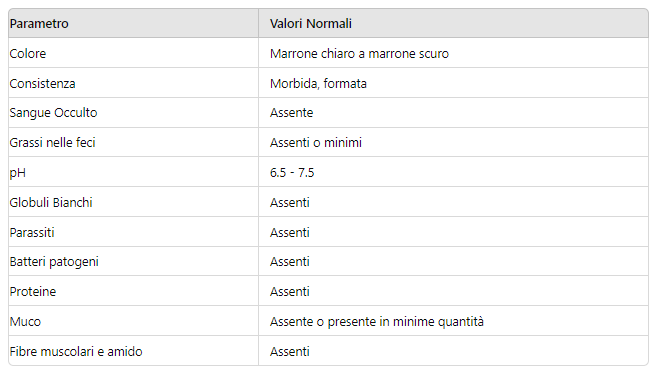Screen dimensions: 653x379
Task: Click the Assenti value beside Proteine
Action: click(290, 291)
